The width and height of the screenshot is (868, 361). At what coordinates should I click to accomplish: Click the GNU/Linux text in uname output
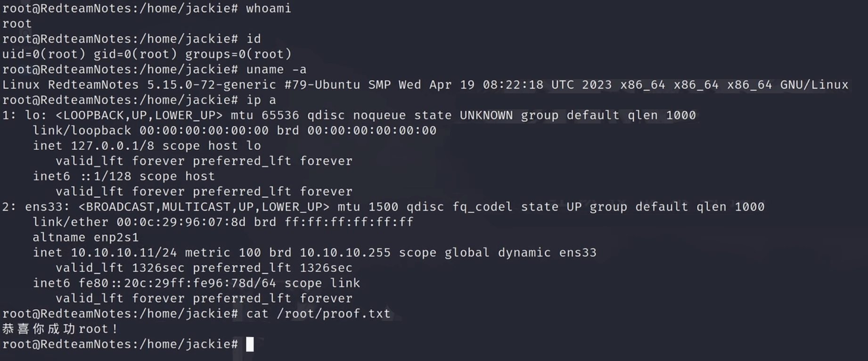814,85
